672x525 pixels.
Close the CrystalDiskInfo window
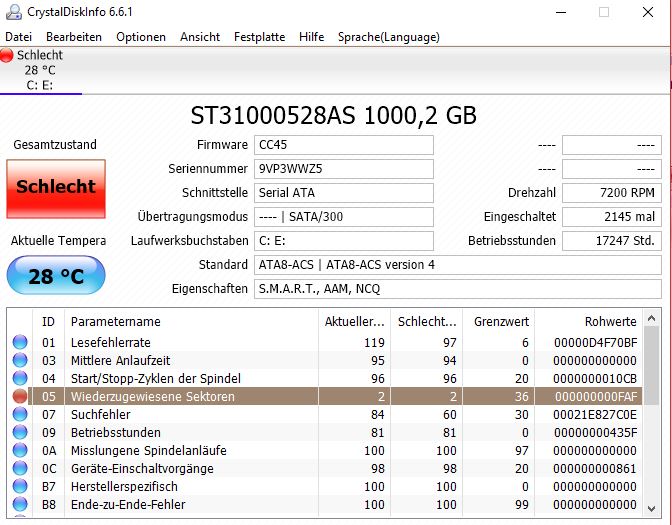[x=648, y=12]
